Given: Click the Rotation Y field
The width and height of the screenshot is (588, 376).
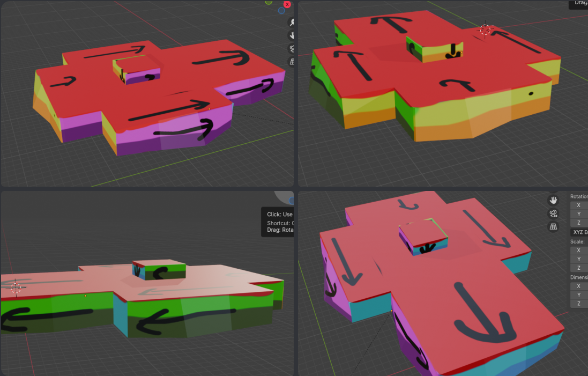Looking at the screenshot, I should tap(579, 214).
